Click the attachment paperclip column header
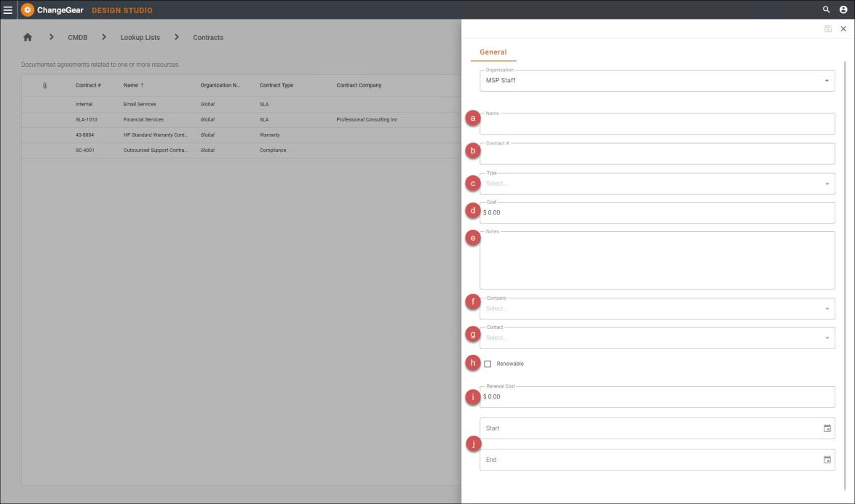 tap(45, 86)
